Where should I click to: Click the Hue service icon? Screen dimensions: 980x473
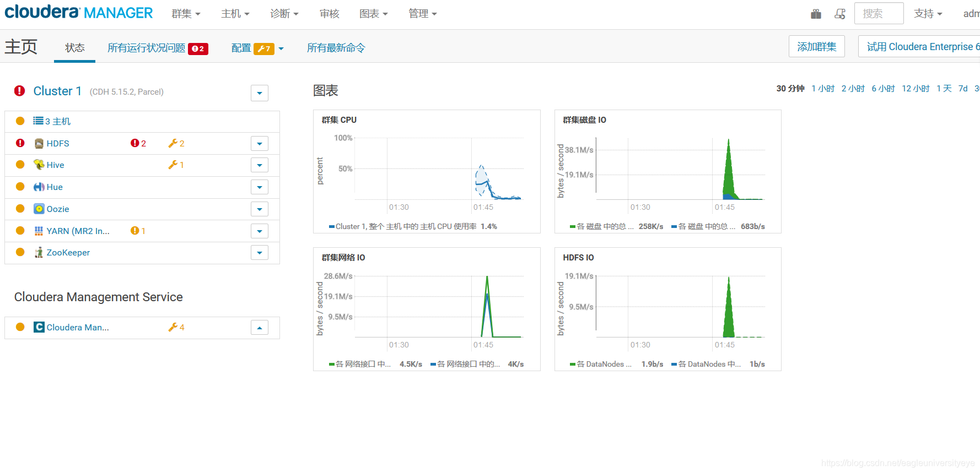39,187
